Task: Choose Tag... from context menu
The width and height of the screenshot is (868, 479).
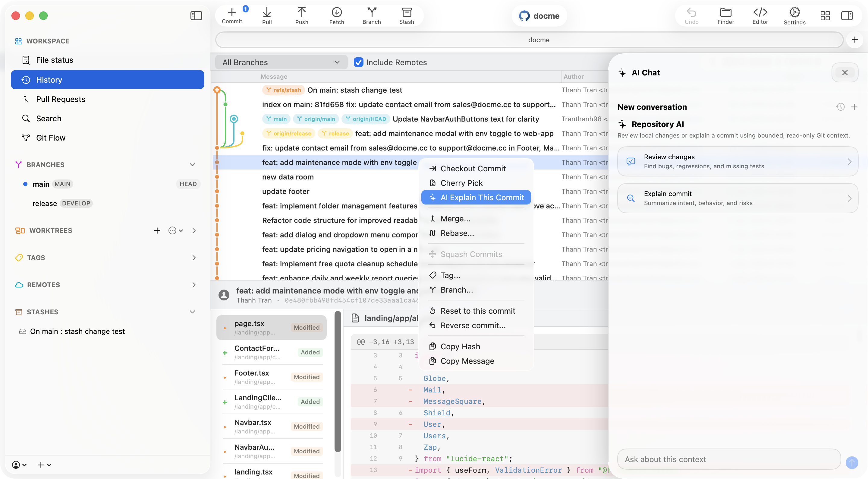Action: point(476,275)
